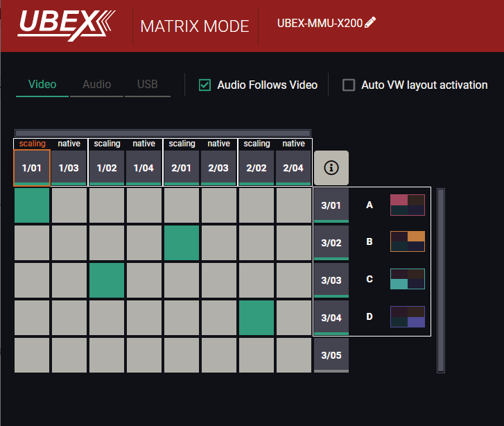Switch to the Video tab
This screenshot has height=426, width=504.
(42, 85)
